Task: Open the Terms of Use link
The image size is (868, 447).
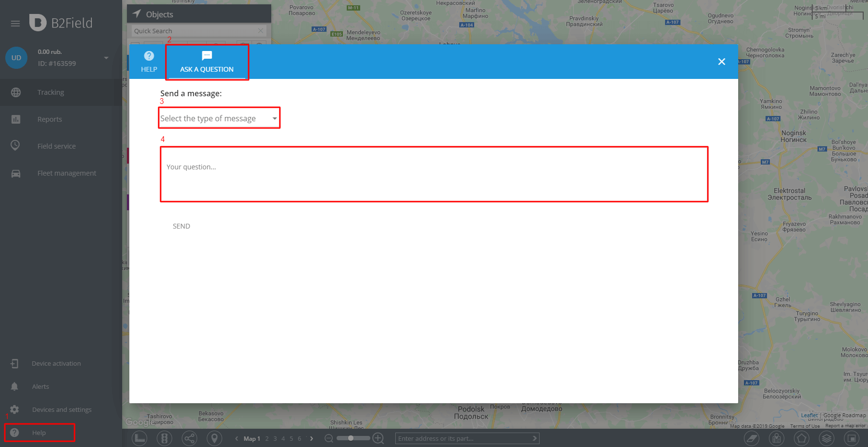Action: point(805,426)
